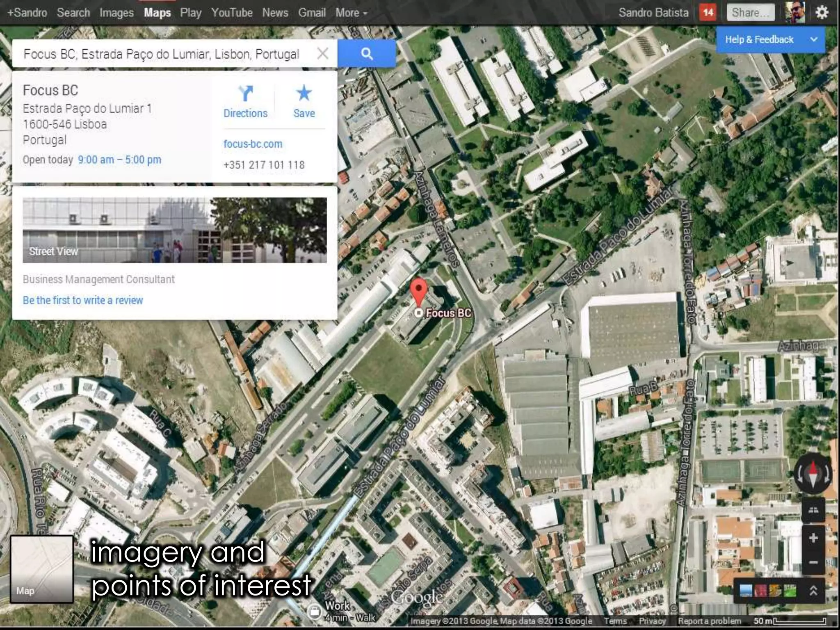Open News in the top bar
The width and height of the screenshot is (840, 630).
[x=275, y=13]
